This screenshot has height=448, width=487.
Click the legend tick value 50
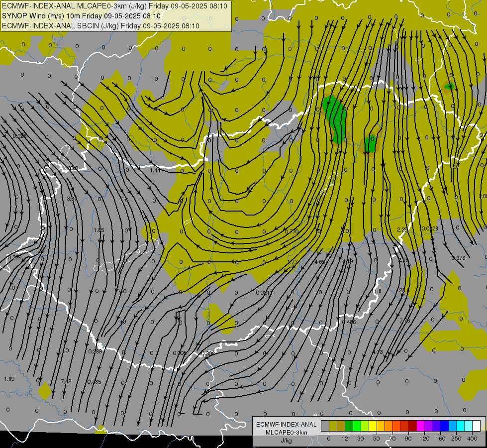coord(377,439)
